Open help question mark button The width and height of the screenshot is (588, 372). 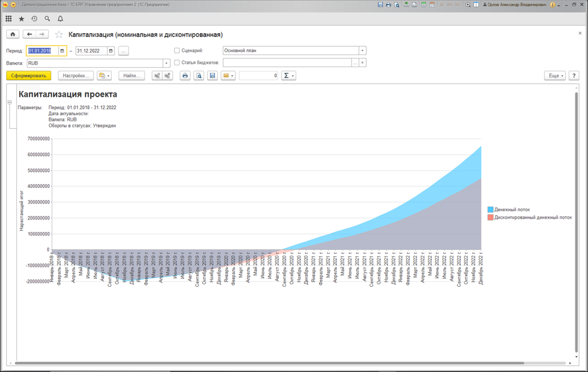coord(574,76)
